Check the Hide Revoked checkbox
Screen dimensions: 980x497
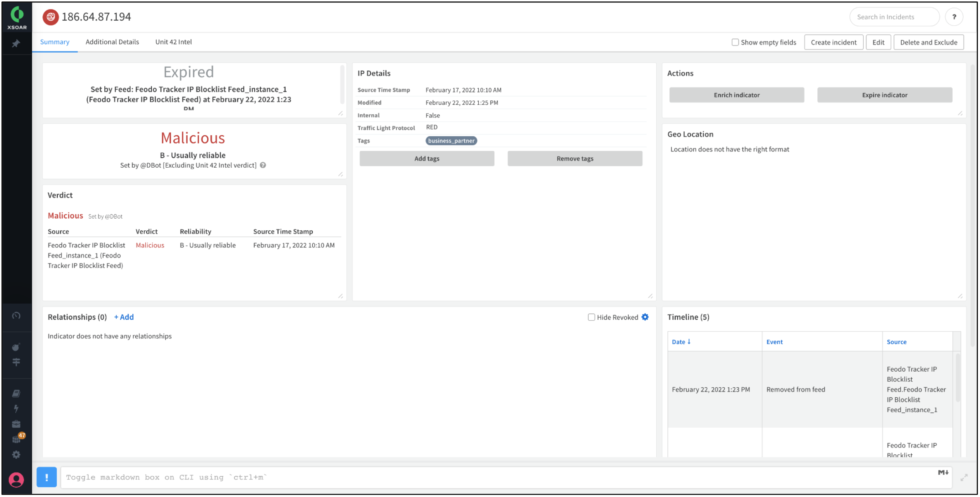591,318
